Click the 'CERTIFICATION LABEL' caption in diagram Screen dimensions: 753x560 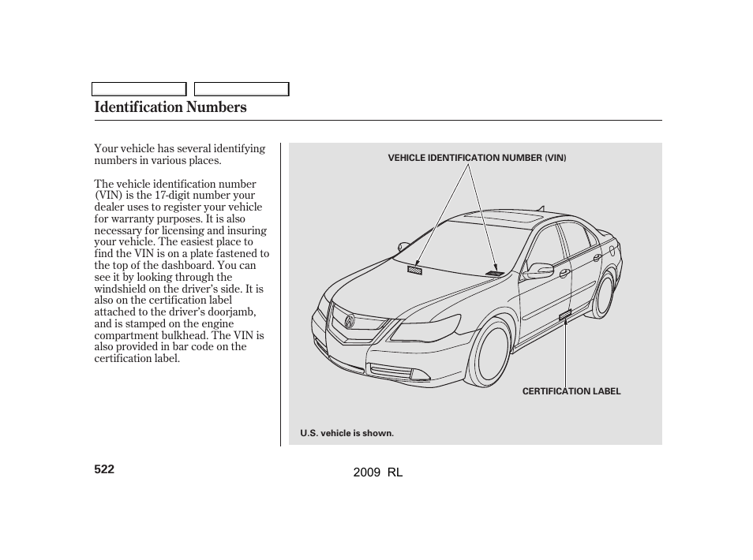571,391
